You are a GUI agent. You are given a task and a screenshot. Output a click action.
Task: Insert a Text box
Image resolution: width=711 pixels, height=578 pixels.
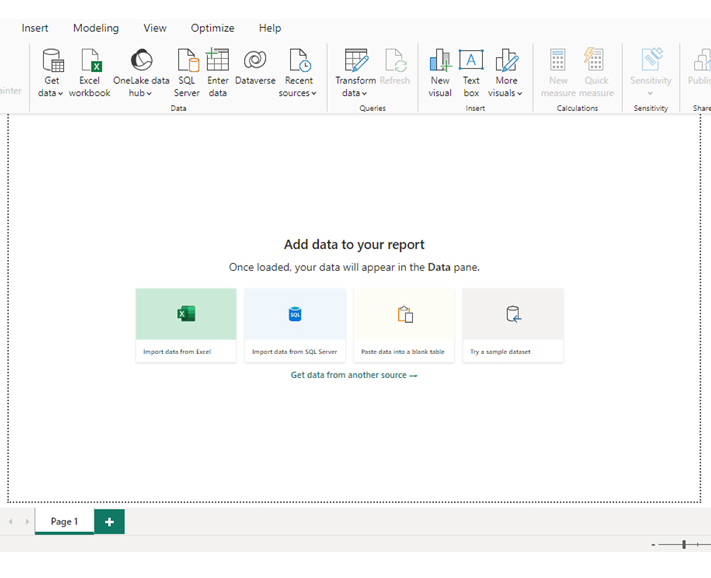[471, 73]
